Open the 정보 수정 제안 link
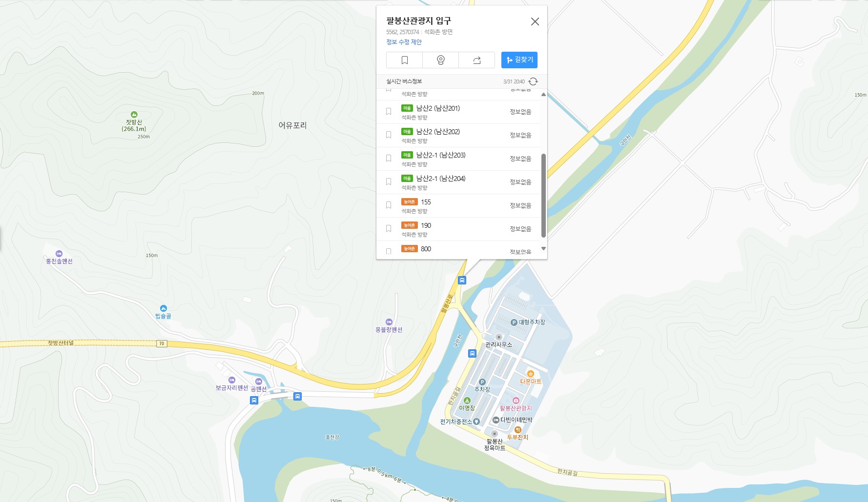868x502 pixels. coord(404,42)
